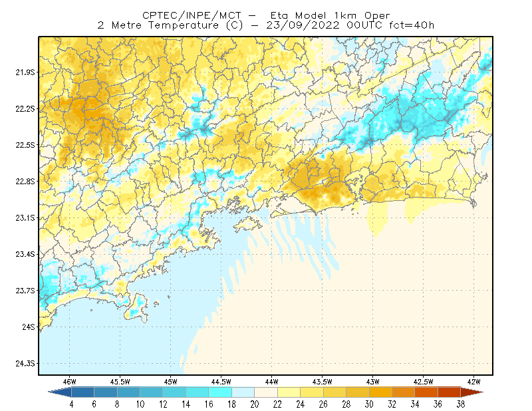Select the colorbar value label '30'
The height and width of the screenshot is (411, 532).
pos(369,404)
